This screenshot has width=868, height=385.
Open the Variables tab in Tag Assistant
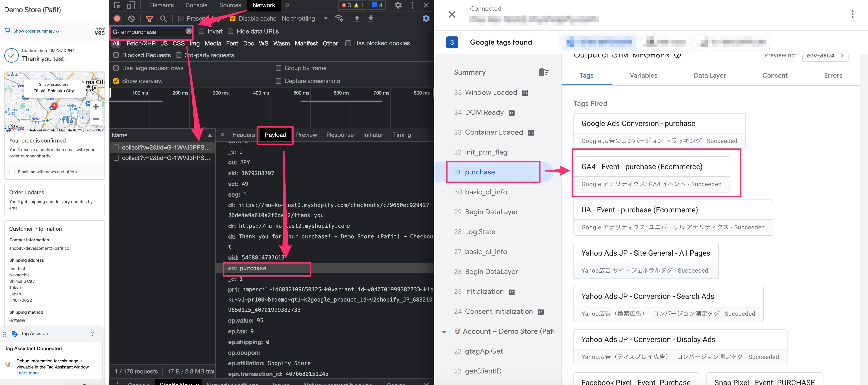pos(643,76)
